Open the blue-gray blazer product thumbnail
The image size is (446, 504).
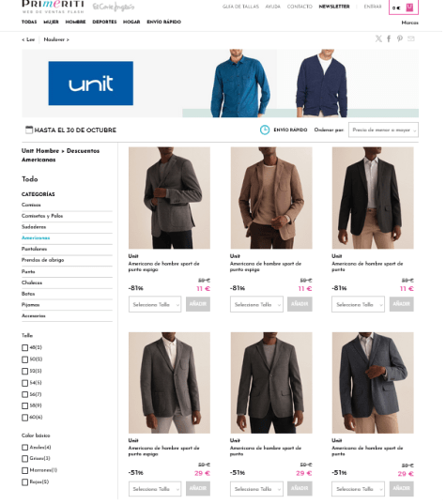[376, 386]
